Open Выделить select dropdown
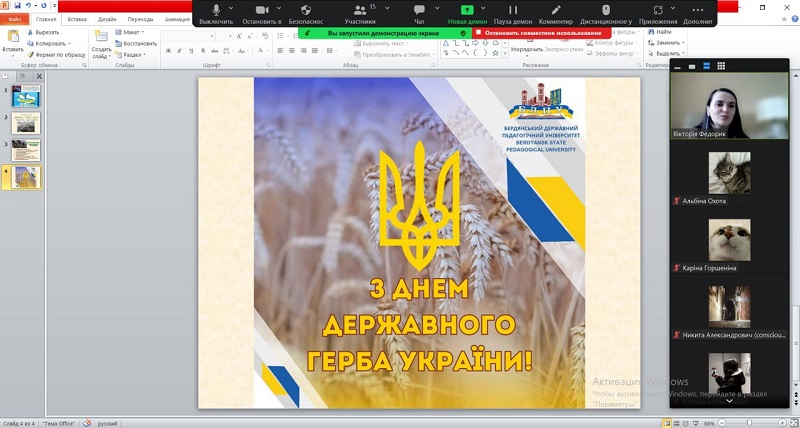This screenshot has width=800, height=428. (664, 54)
